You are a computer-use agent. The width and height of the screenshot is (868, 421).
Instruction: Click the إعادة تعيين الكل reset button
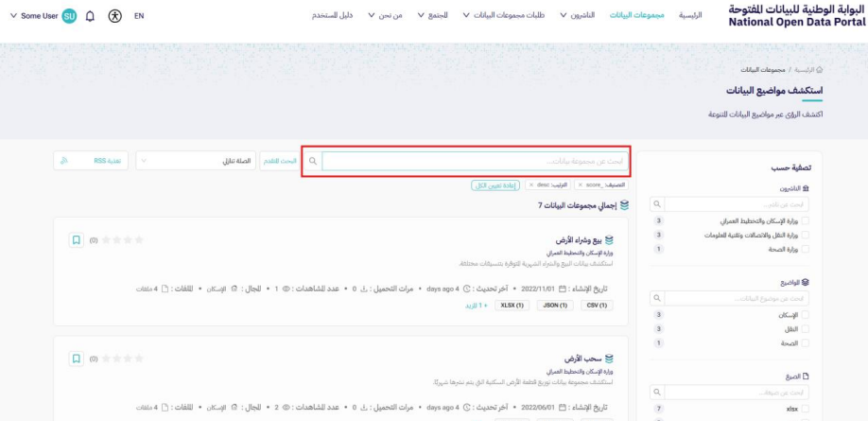click(x=495, y=185)
